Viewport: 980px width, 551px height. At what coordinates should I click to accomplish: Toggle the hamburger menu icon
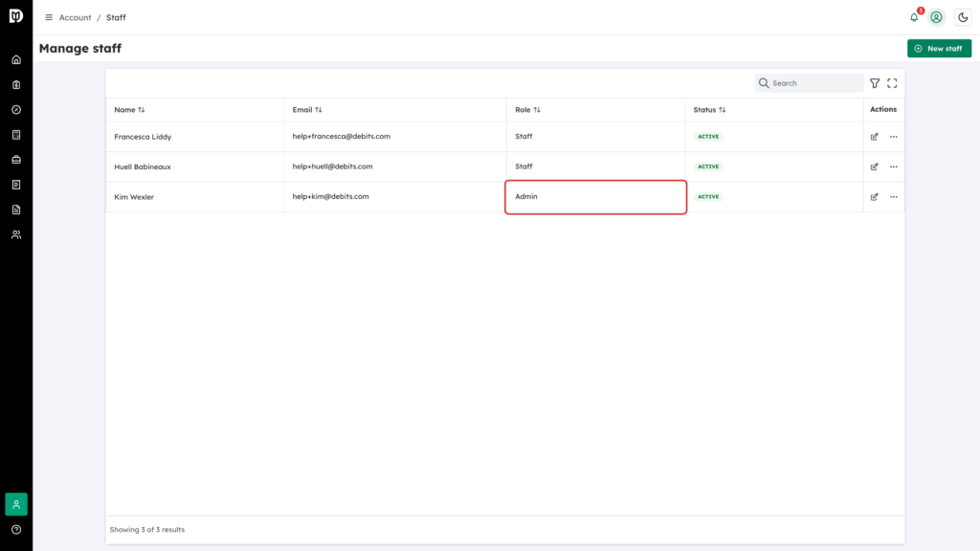(x=49, y=17)
